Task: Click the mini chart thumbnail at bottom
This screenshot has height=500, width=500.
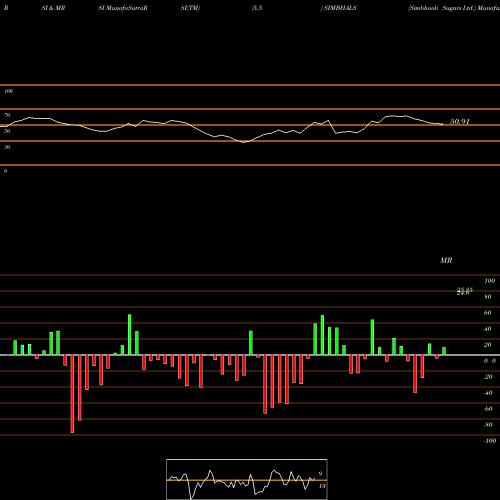Action: click(247, 479)
